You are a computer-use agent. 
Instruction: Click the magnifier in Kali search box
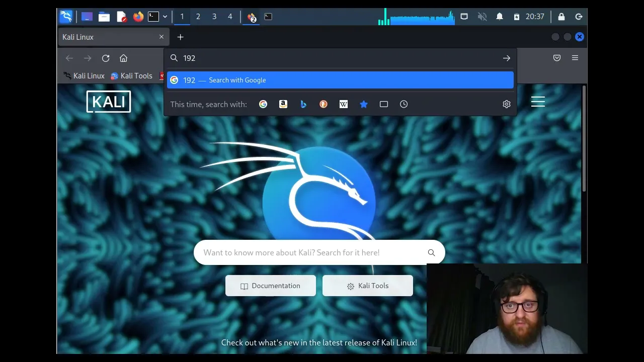pyautogui.click(x=431, y=252)
